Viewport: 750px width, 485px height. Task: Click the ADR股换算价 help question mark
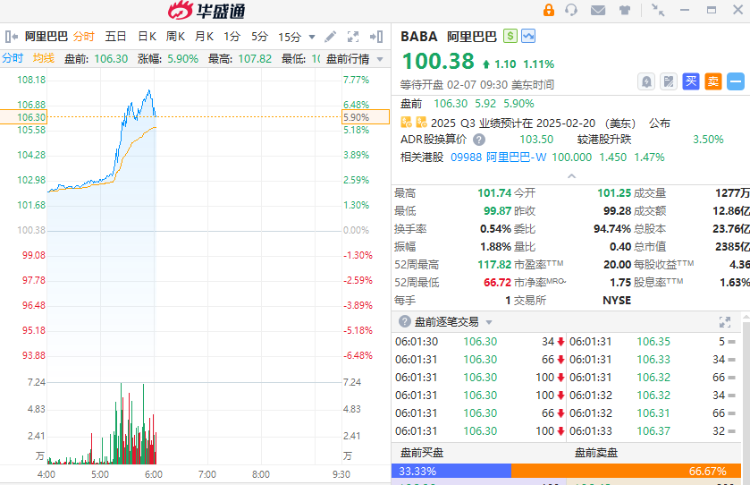click(479, 140)
